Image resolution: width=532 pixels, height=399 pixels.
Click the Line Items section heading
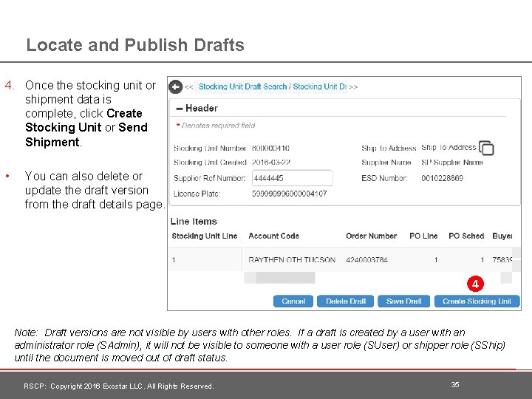194,222
